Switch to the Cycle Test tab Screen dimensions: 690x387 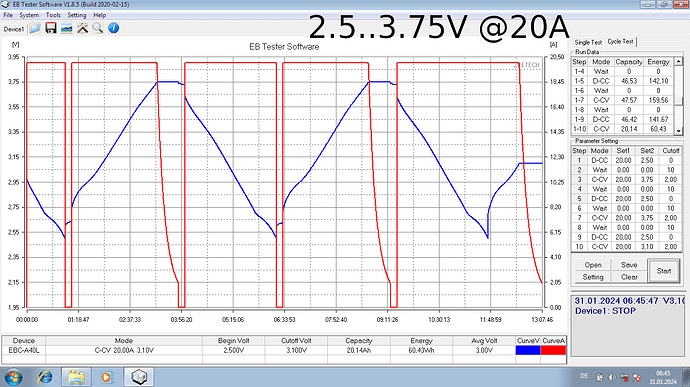coord(620,41)
